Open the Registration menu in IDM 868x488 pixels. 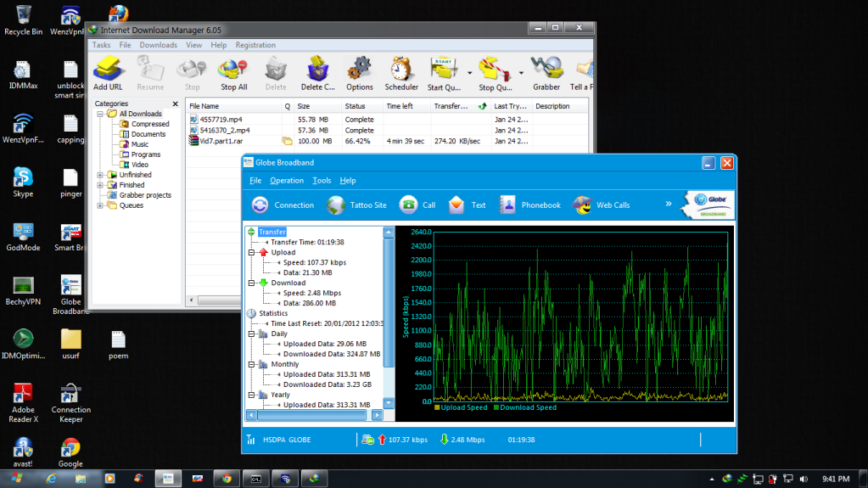tap(255, 45)
